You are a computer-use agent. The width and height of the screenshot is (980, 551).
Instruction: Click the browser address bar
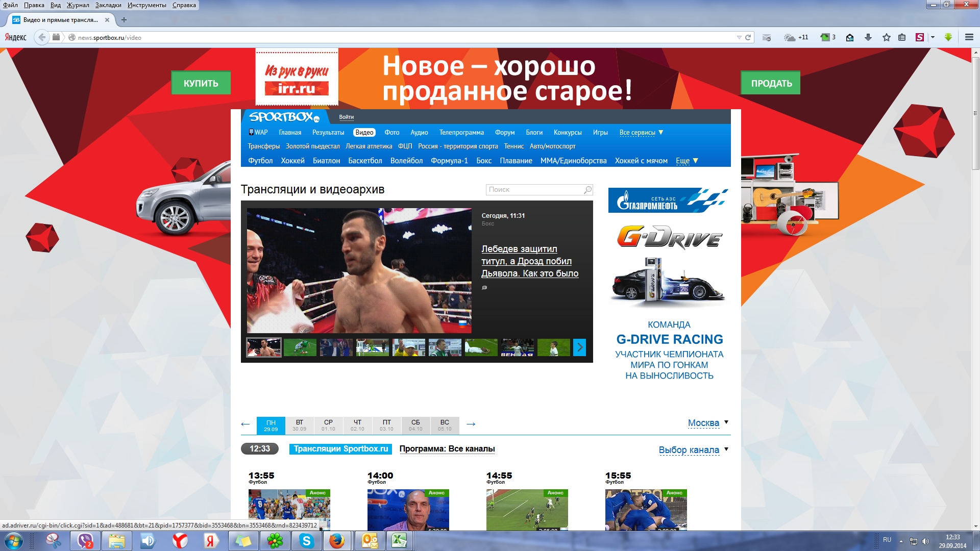(403, 37)
